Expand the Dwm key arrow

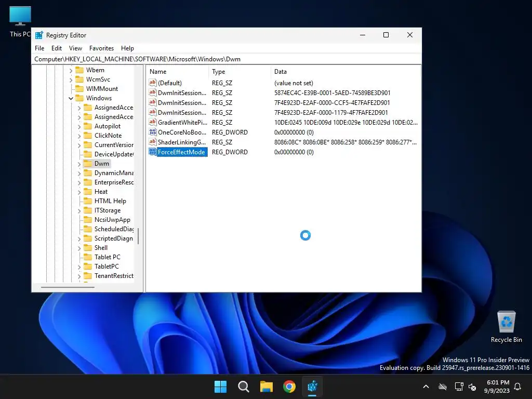click(x=79, y=164)
